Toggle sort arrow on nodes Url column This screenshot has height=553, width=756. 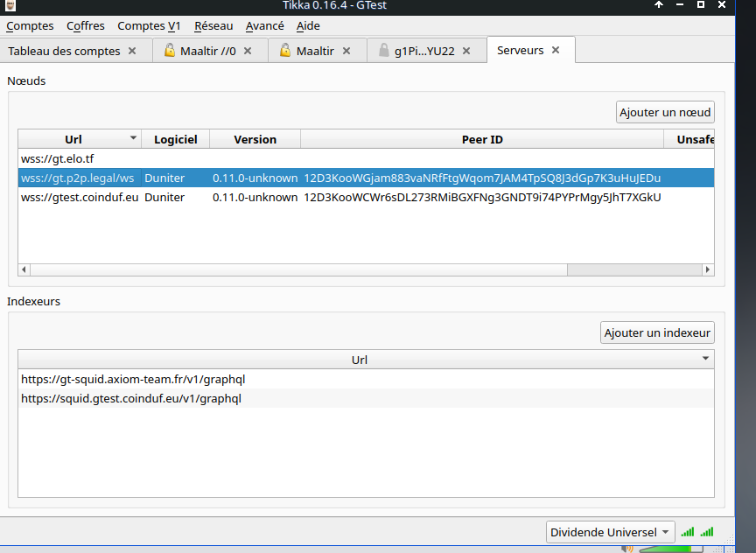point(133,138)
